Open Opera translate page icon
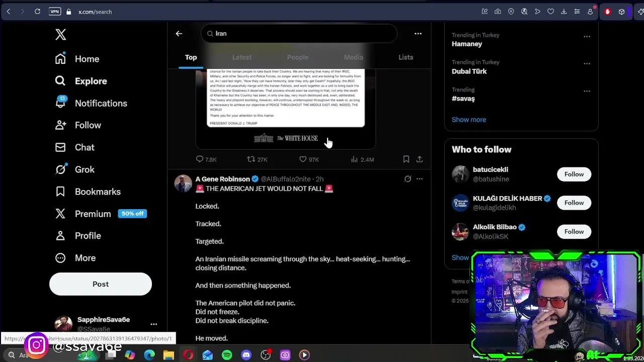644x362 pixels. (524, 12)
